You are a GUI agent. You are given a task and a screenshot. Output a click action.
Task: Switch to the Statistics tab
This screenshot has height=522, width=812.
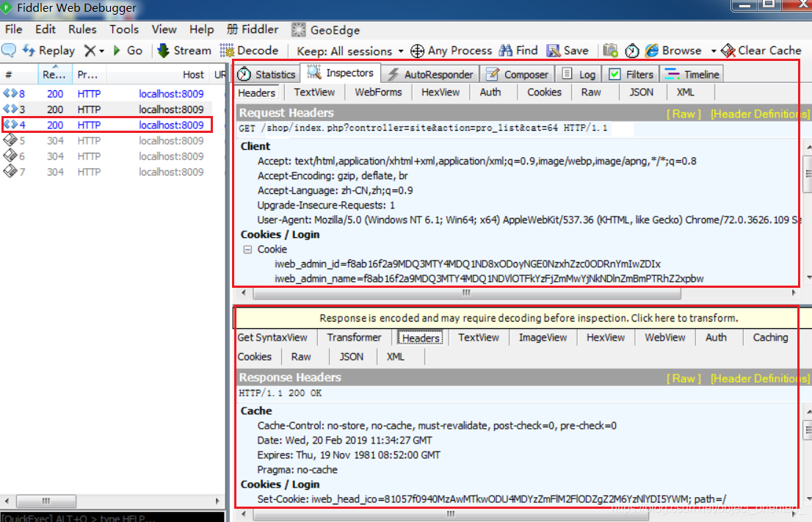pos(267,74)
